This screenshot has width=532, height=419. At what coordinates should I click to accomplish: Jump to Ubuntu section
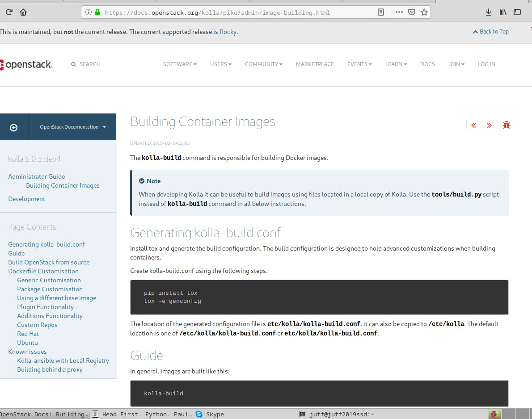point(27,343)
